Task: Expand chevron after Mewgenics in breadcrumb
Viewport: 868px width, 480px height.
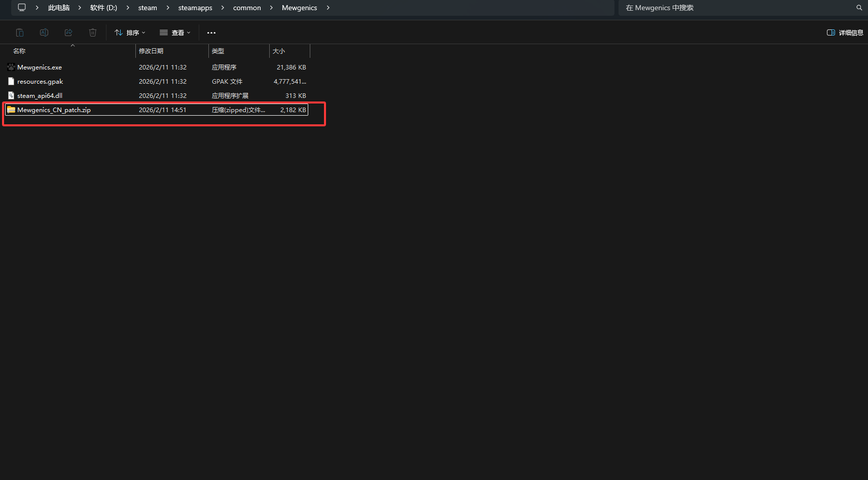Action: click(x=328, y=8)
